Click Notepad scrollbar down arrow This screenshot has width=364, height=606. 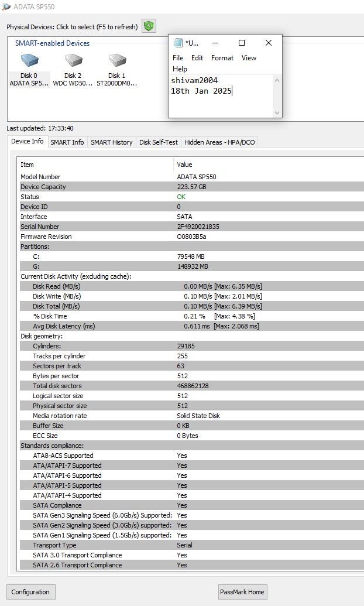(277, 112)
